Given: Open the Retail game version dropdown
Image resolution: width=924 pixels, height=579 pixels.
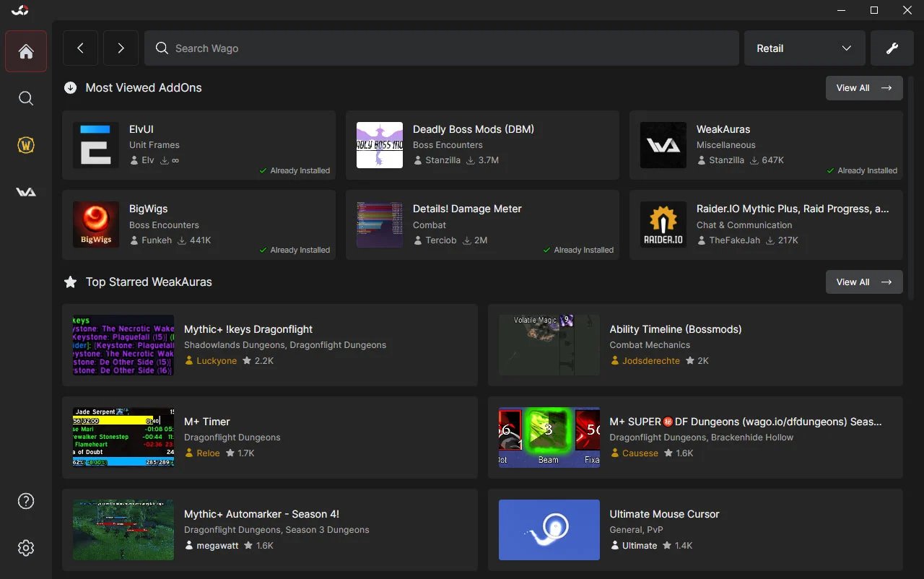Looking at the screenshot, I should (804, 48).
